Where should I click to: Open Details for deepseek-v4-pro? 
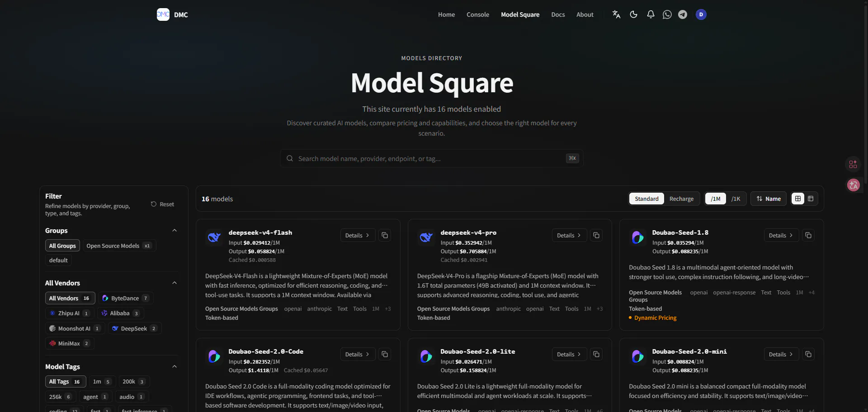(569, 235)
